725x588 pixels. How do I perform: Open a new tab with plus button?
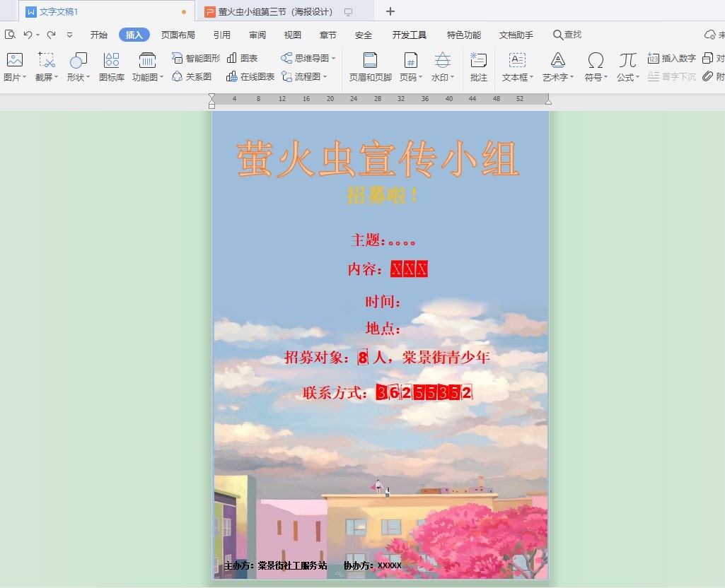(390, 11)
